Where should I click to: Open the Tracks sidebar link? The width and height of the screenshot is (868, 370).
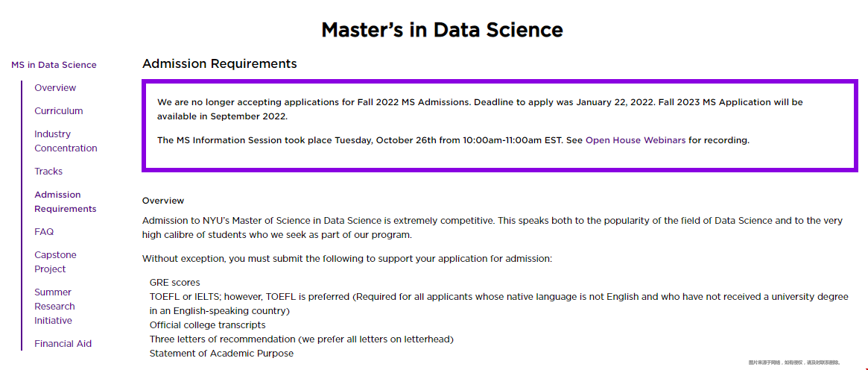tap(48, 171)
